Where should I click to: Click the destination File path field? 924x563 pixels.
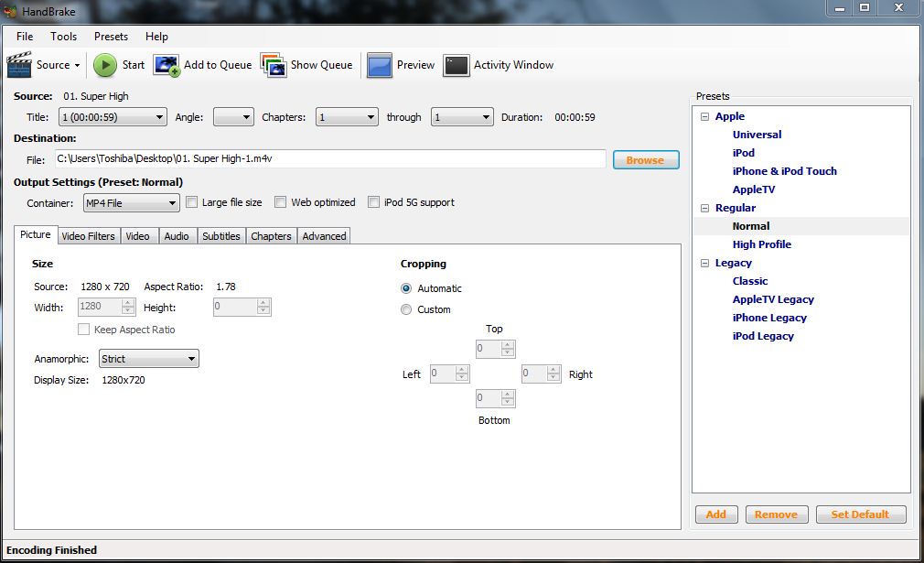pos(330,158)
